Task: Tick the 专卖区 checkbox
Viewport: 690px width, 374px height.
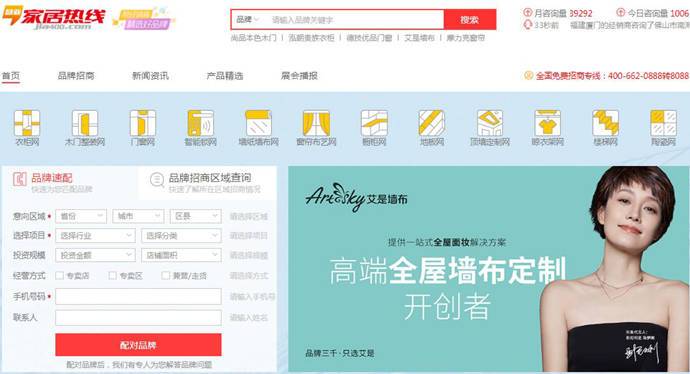Action: pos(113,275)
